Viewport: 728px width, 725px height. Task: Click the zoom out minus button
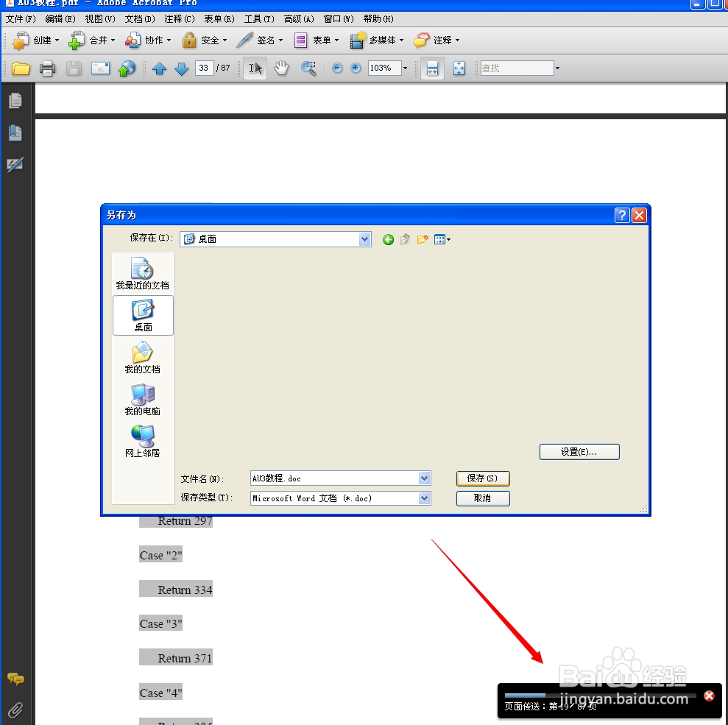tap(337, 68)
